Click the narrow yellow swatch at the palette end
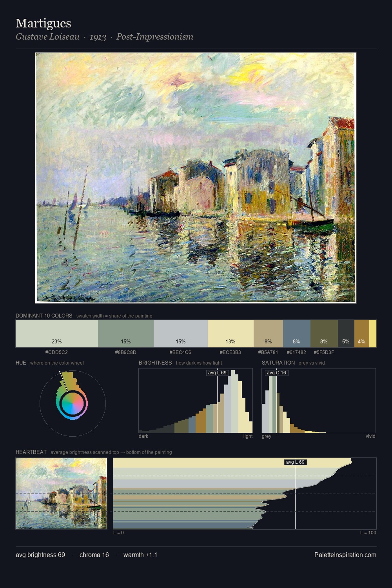392x588 pixels. 373,334
